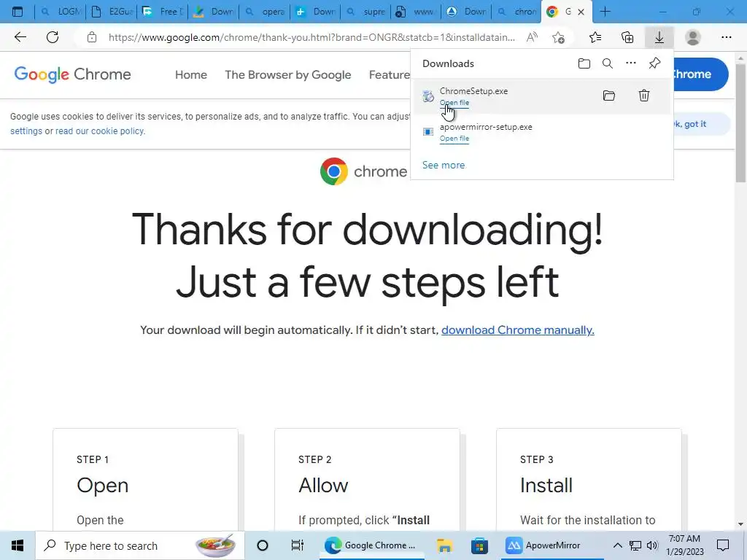Open file for ChromeSetup.exe
The image size is (747, 560).
tap(454, 103)
